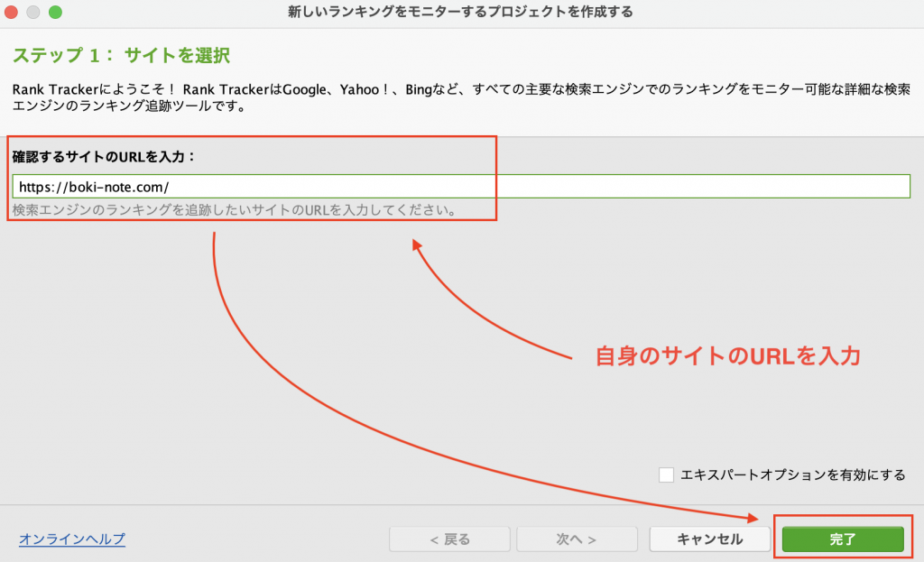The image size is (924, 562).
Task: Click the window title text
Action: point(460,12)
